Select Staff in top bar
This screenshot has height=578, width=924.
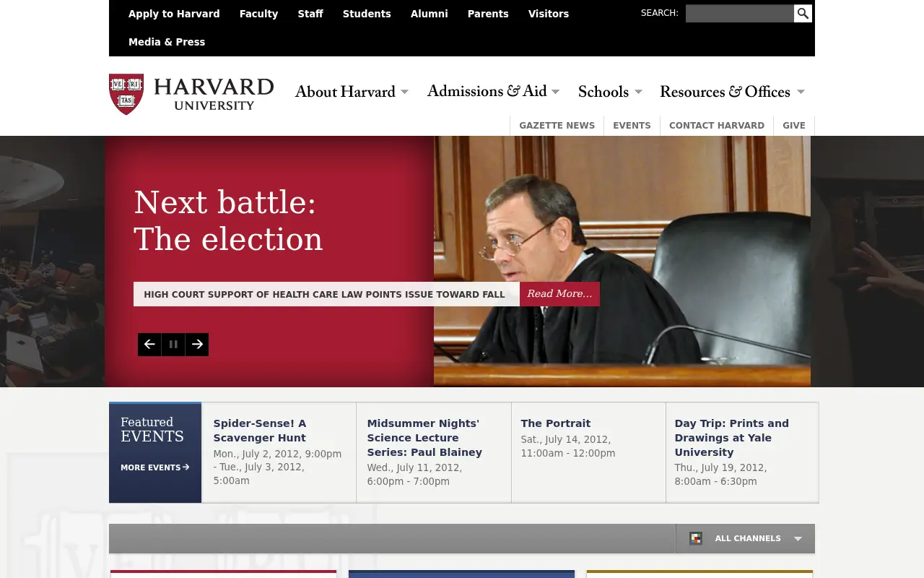(x=310, y=14)
